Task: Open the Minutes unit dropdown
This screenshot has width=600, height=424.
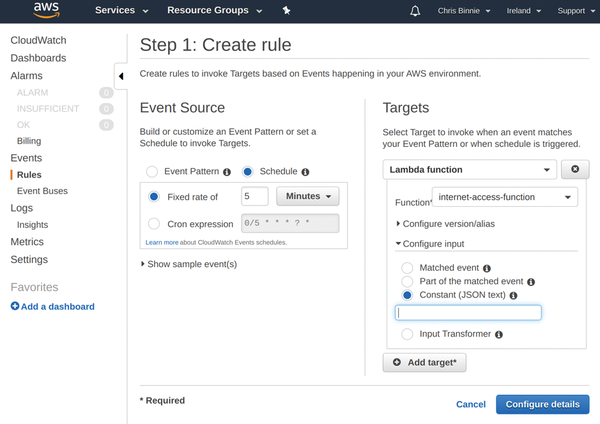Action: tap(308, 196)
